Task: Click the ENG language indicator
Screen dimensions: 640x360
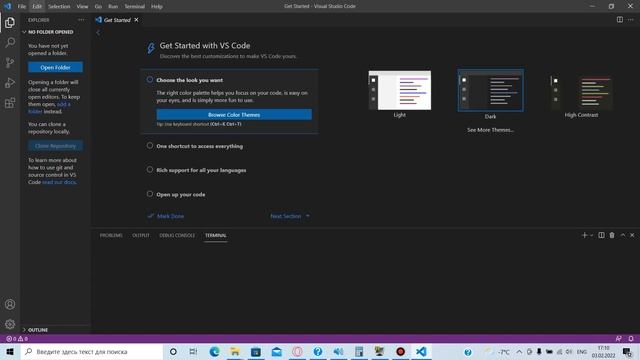Action: click(582, 351)
